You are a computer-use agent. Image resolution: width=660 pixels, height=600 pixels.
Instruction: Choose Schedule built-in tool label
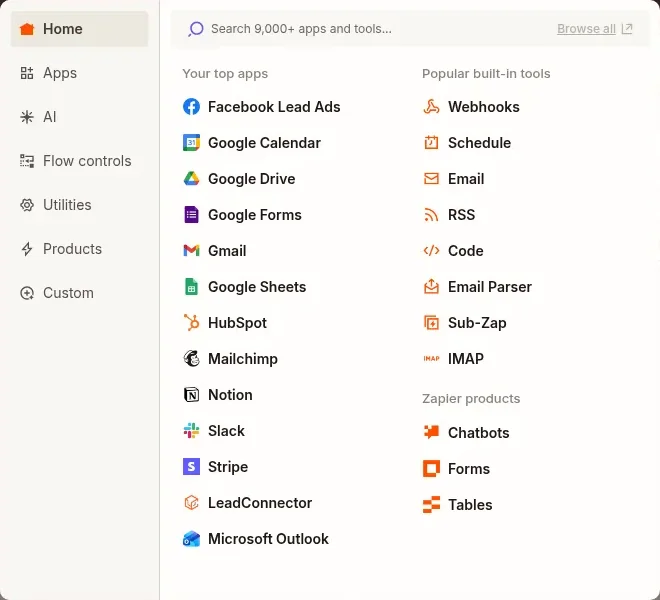coord(479,143)
